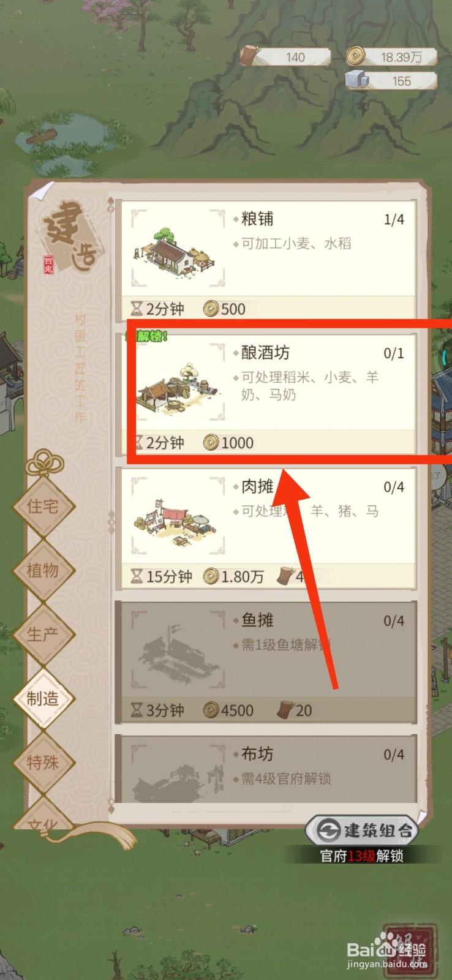Click the 建筑组合 building combo button
The width and height of the screenshot is (452, 980).
click(361, 831)
